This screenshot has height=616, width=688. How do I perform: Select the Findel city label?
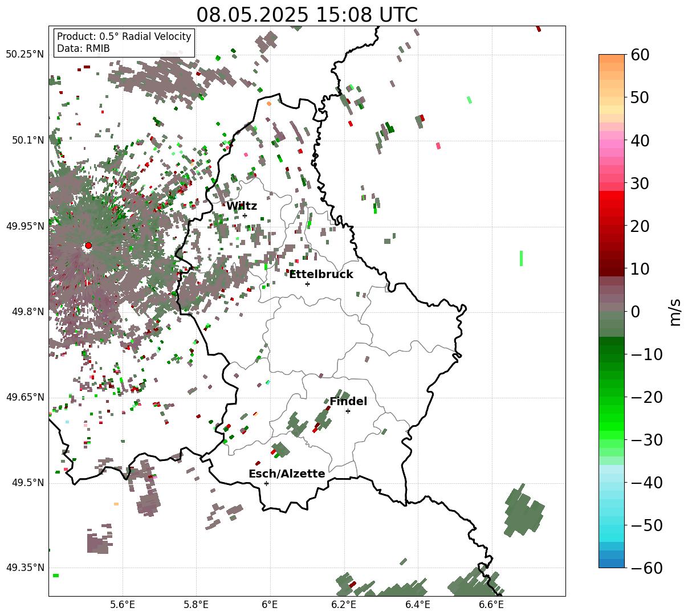348,401
